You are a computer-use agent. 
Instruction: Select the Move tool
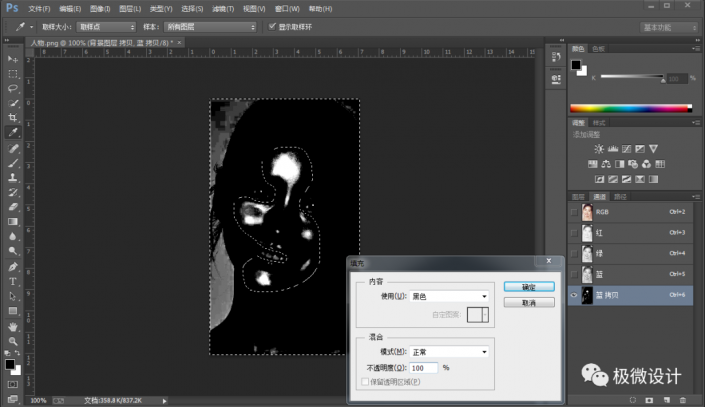(x=13, y=60)
